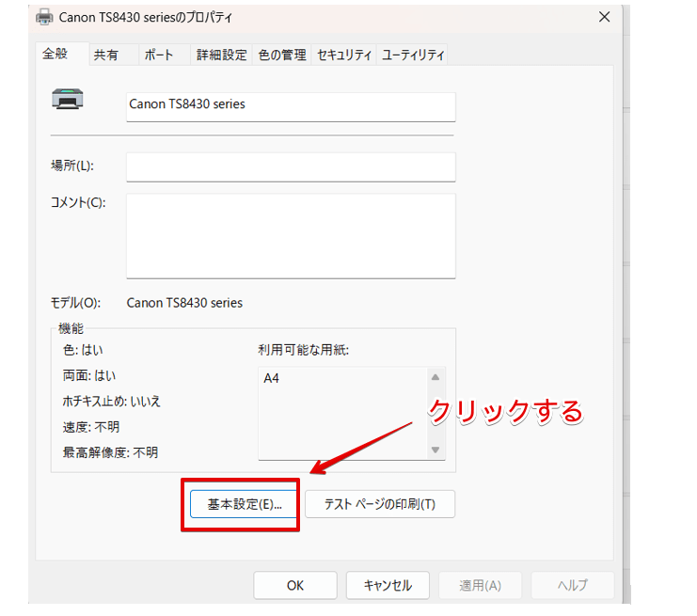The height and width of the screenshot is (616, 697).
Task: Click the ホチキス止め: いいえ text
Action: [112, 402]
